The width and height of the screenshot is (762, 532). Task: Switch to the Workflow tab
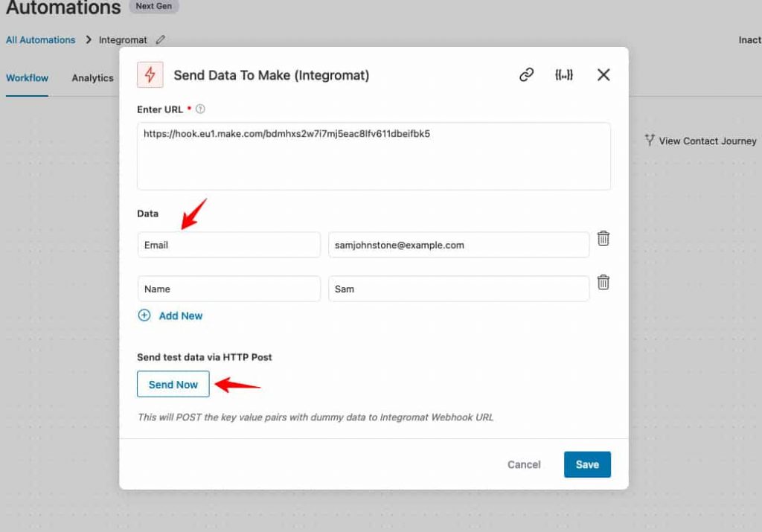28,77
